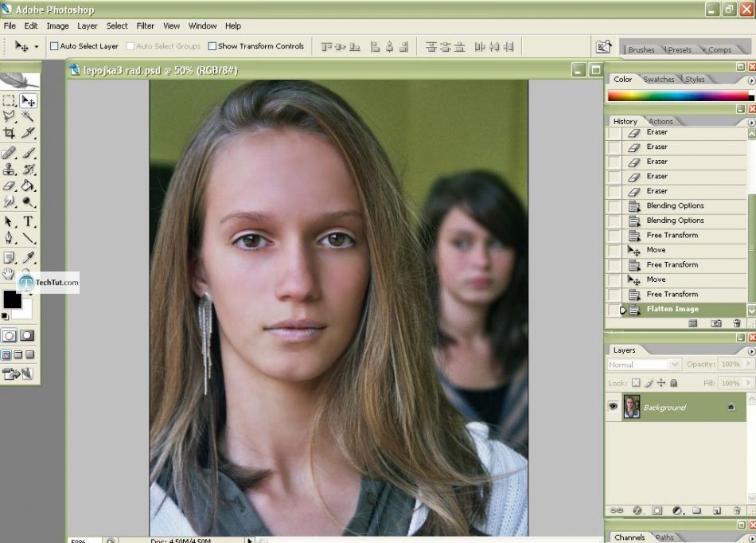Select the Crop tool
Image resolution: width=756 pixels, height=543 pixels.
pyautogui.click(x=10, y=132)
